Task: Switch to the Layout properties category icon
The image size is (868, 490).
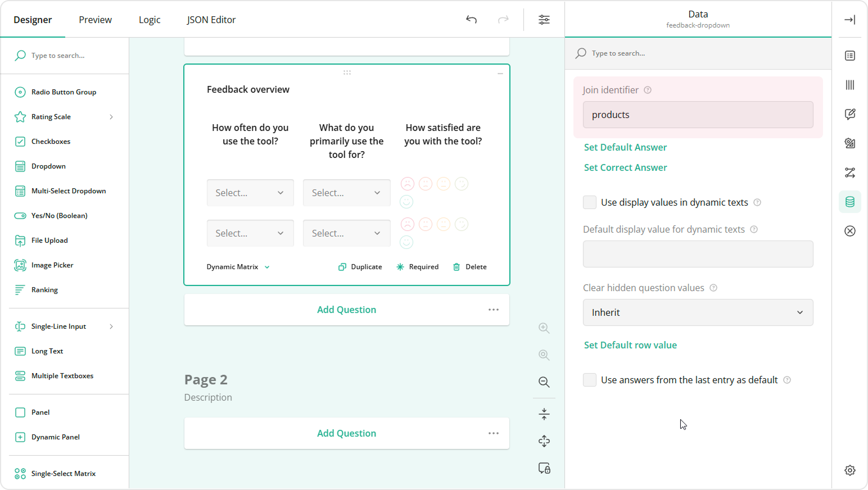Action: coord(849,85)
